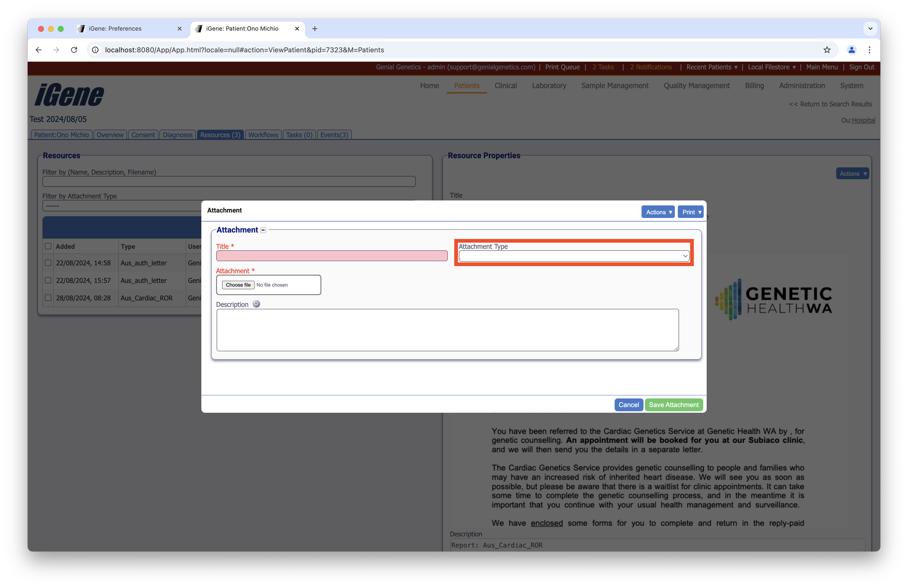The height and width of the screenshot is (588, 908).
Task: Click into the Title input field
Action: tap(332, 256)
